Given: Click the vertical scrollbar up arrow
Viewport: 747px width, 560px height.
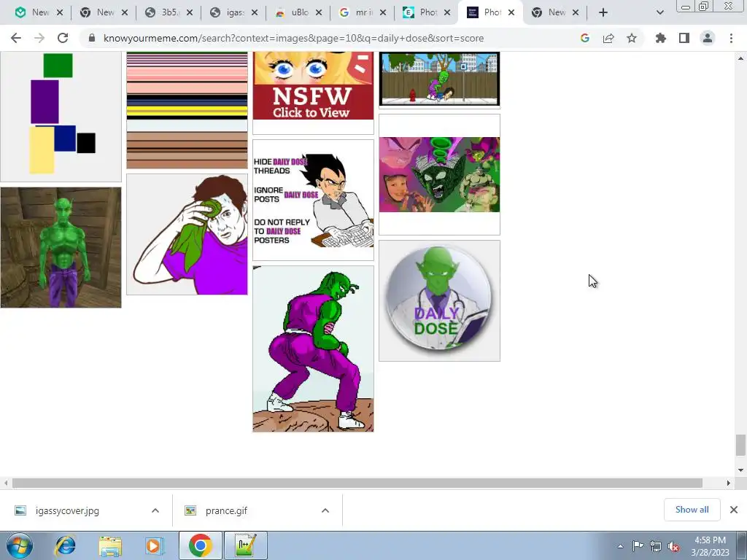Looking at the screenshot, I should point(740,58).
